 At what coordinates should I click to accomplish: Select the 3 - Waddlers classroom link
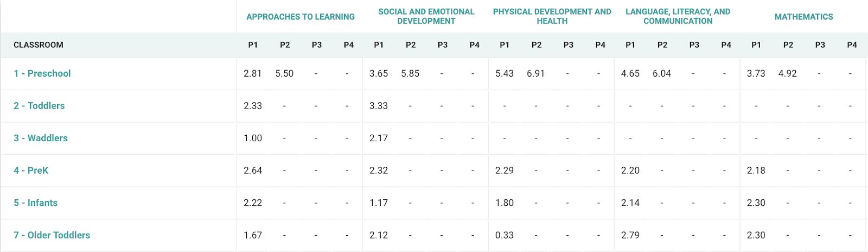[x=41, y=138]
